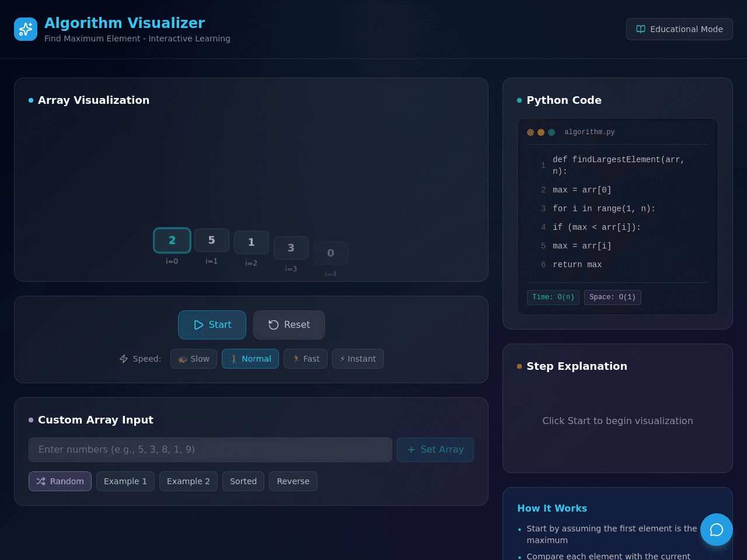
Task: Click Find Maximum Element subtitle
Action: click(x=137, y=38)
